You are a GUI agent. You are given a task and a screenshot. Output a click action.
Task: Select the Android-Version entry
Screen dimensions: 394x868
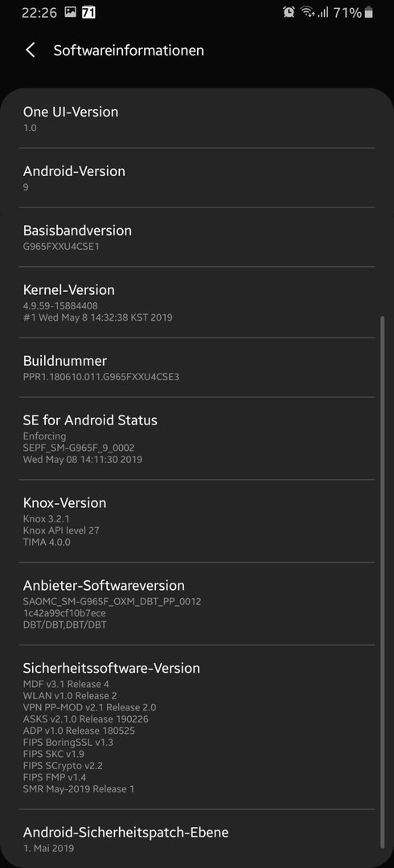(x=197, y=178)
